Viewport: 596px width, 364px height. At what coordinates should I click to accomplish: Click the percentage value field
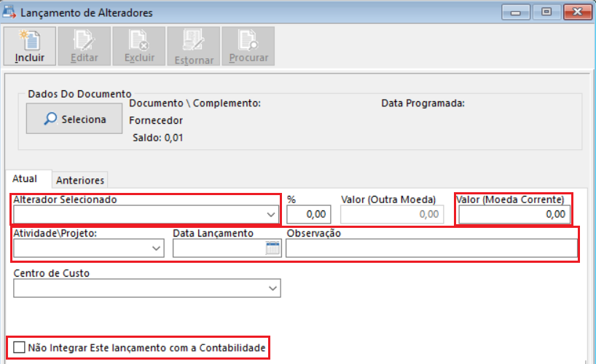[309, 214]
